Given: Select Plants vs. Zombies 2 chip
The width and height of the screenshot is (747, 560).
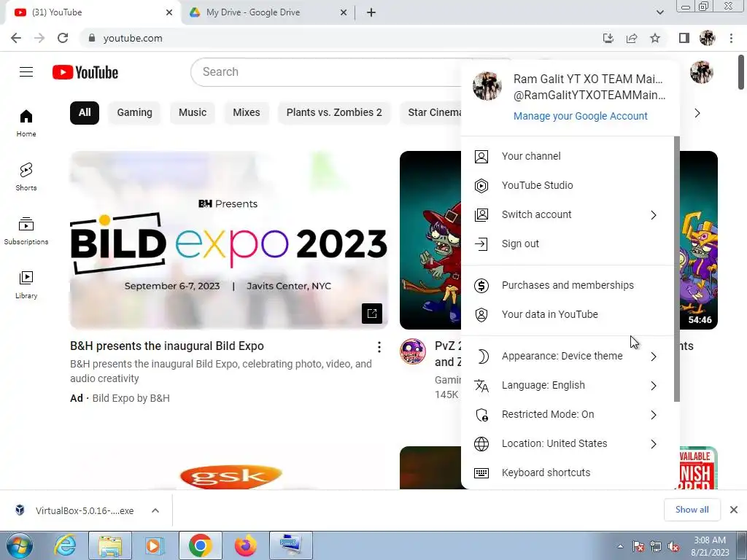Looking at the screenshot, I should 334,113.
